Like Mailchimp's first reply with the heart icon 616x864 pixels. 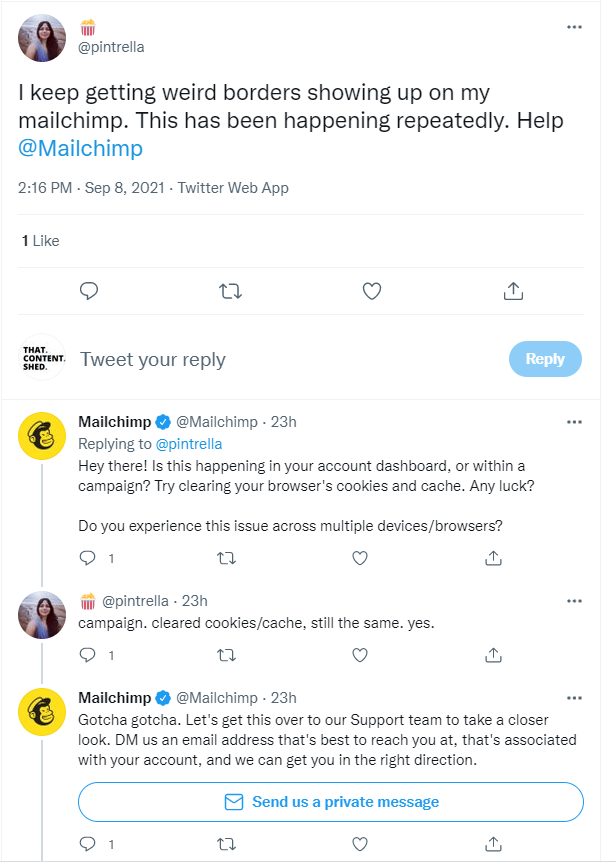tap(359, 557)
